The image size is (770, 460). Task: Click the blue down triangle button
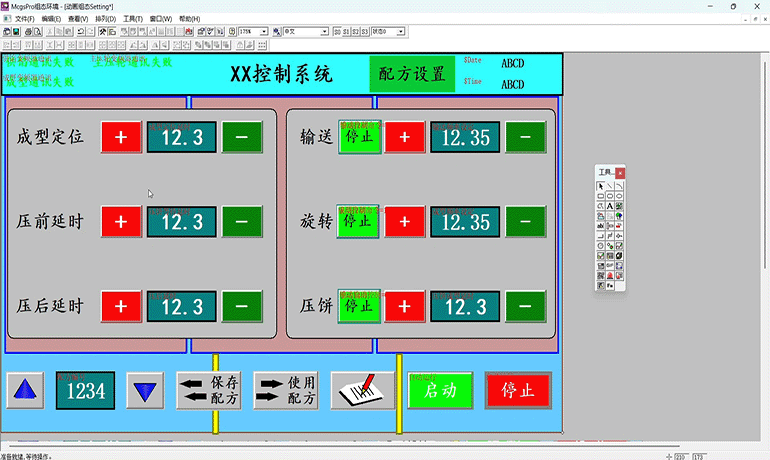(146, 390)
